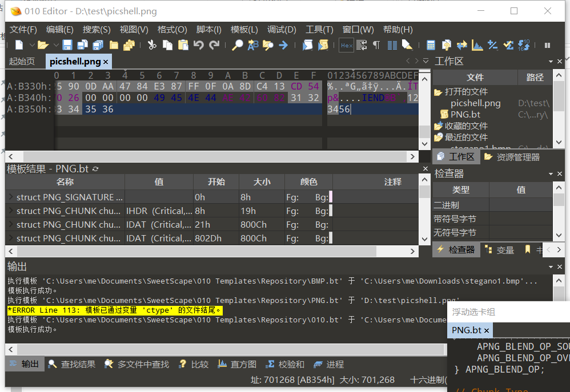The image size is (570, 392).
Task: Open the 搜索(S) menu
Action: click(97, 30)
